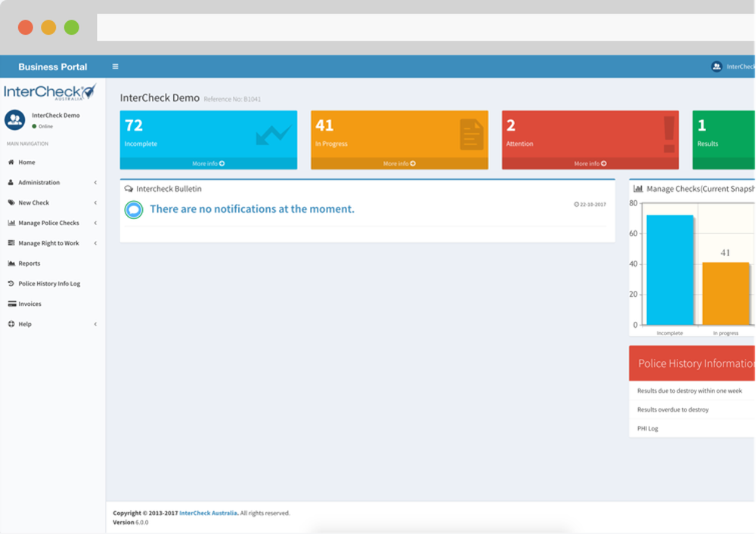Open the top-right user account icon

point(717,66)
